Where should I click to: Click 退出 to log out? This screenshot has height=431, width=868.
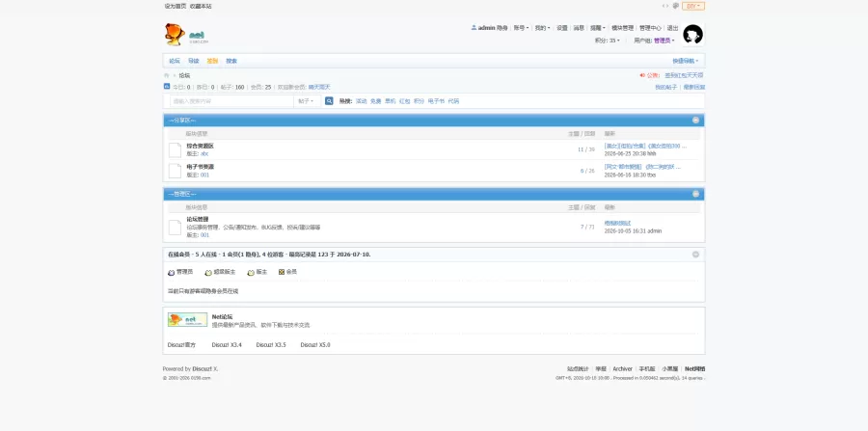point(672,28)
